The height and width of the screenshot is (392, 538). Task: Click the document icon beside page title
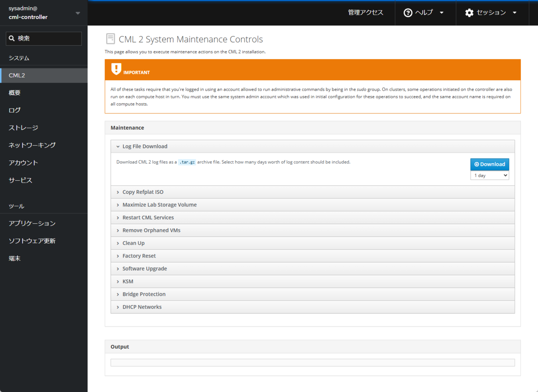[110, 39]
